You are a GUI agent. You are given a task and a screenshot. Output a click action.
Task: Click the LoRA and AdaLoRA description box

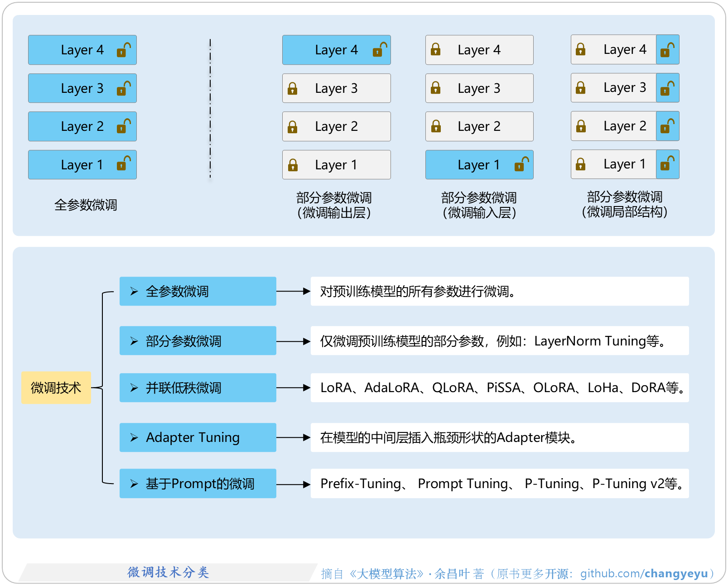tap(499, 388)
